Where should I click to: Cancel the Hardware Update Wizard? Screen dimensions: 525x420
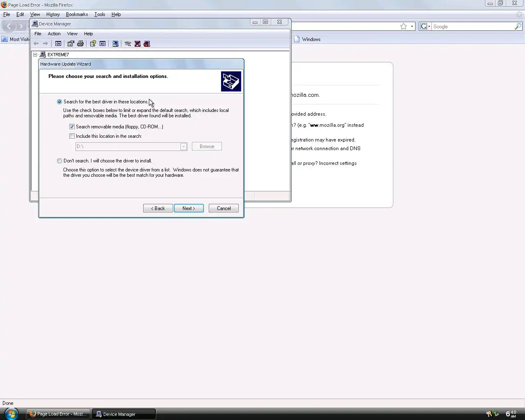(x=224, y=208)
